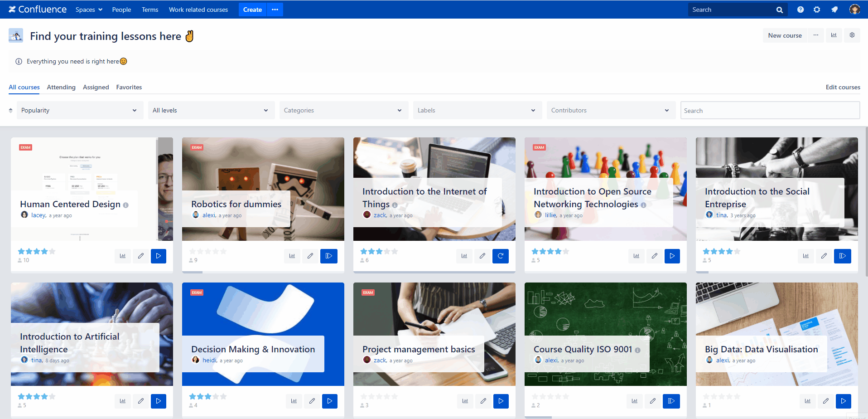Start the Big Data: Data Visualisation course
Viewport: 868px width, 419px height.
click(843, 401)
